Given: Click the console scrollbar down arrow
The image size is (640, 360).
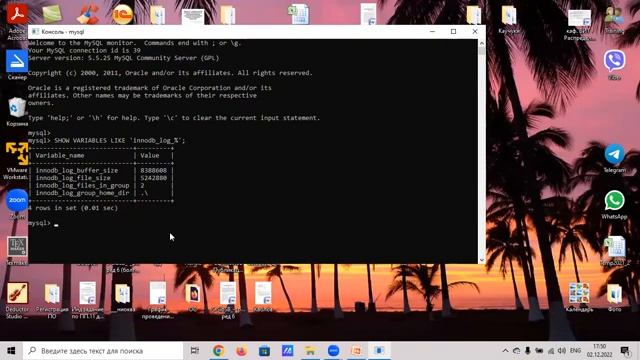Looking at the screenshot, I should click(x=482, y=260).
